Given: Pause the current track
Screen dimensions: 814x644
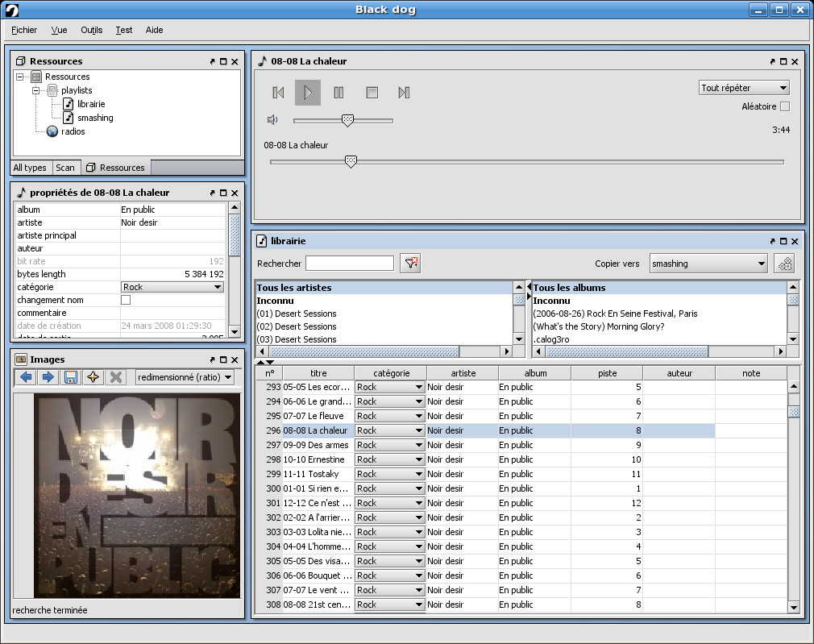Looking at the screenshot, I should click(338, 93).
